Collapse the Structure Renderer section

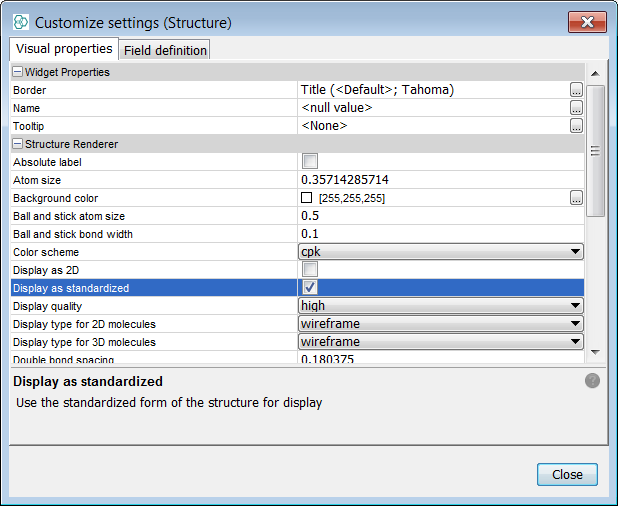click(17, 144)
